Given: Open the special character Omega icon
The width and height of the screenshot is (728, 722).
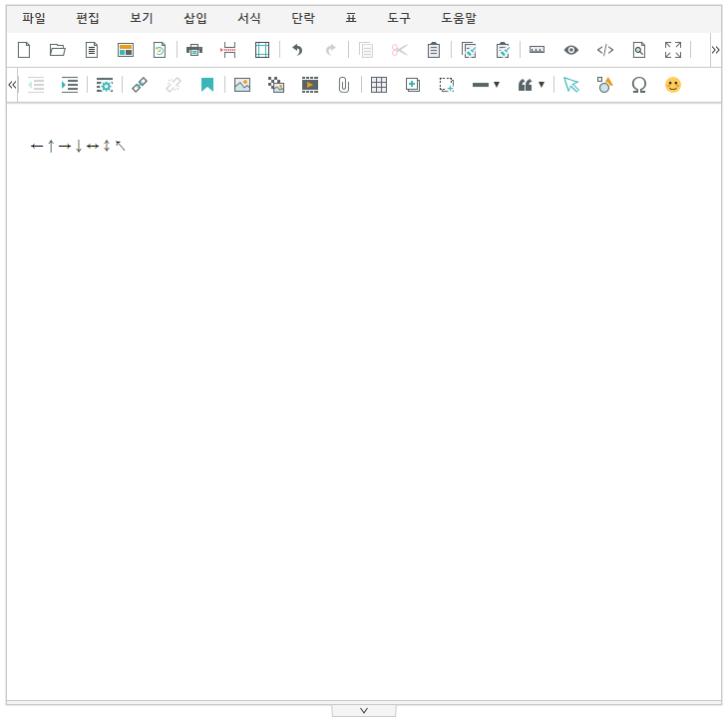Looking at the screenshot, I should pyautogui.click(x=639, y=85).
